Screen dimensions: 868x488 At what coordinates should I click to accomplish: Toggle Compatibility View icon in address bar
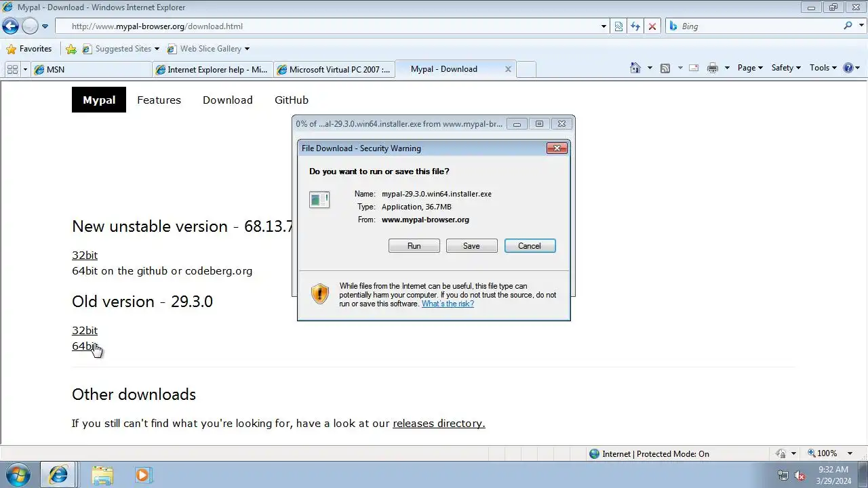618,26
